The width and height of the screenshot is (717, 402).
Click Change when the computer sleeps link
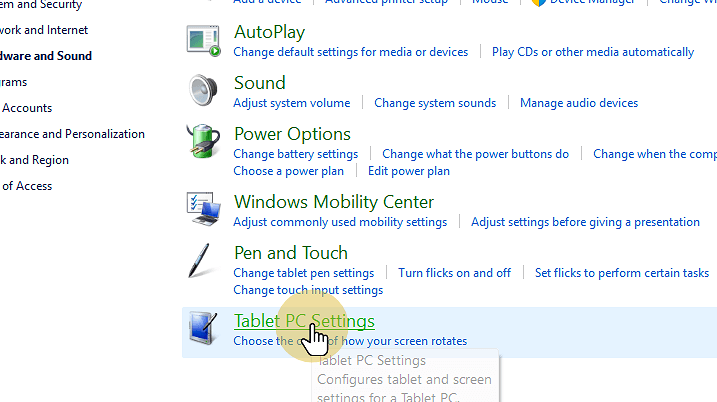[655, 154]
